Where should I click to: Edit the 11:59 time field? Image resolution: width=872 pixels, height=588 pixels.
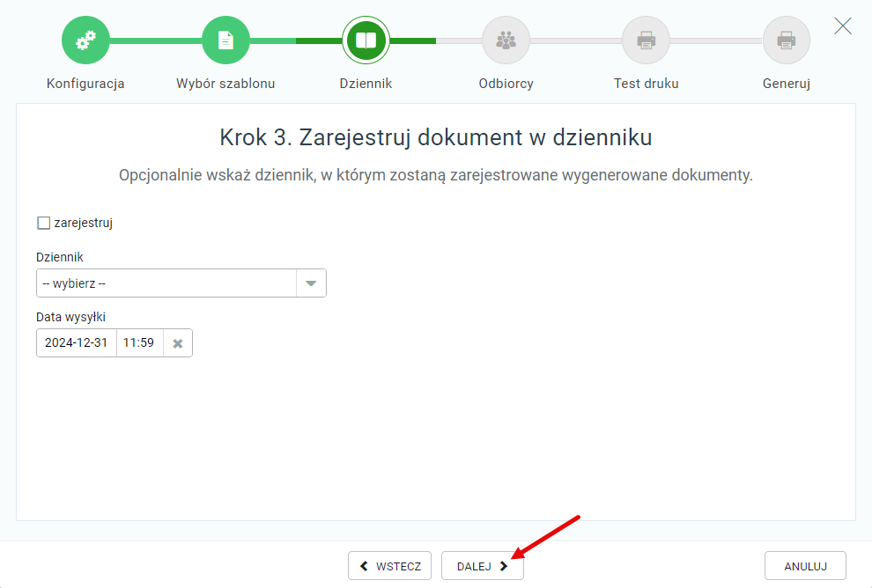(139, 343)
